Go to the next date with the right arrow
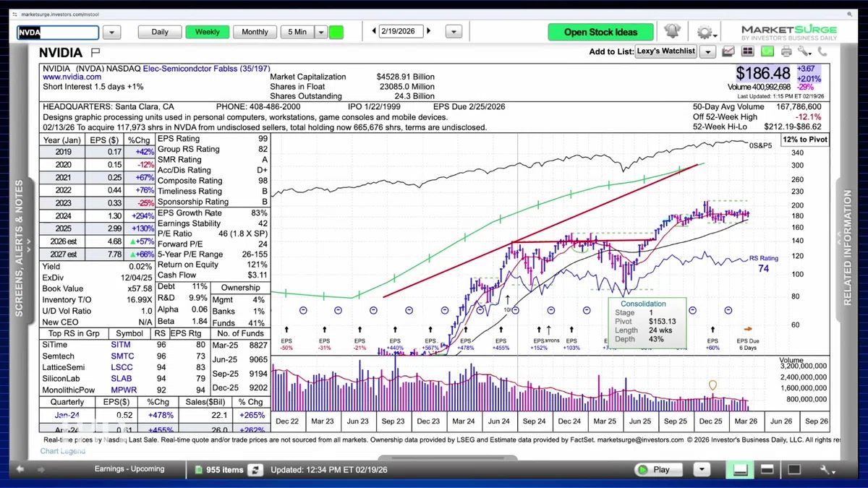The width and height of the screenshot is (868, 488). click(429, 32)
